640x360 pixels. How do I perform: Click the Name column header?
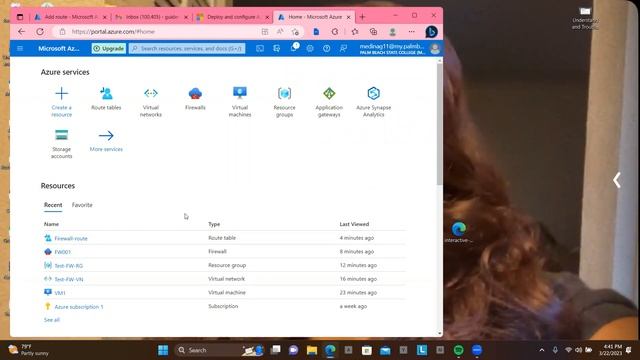[51, 224]
